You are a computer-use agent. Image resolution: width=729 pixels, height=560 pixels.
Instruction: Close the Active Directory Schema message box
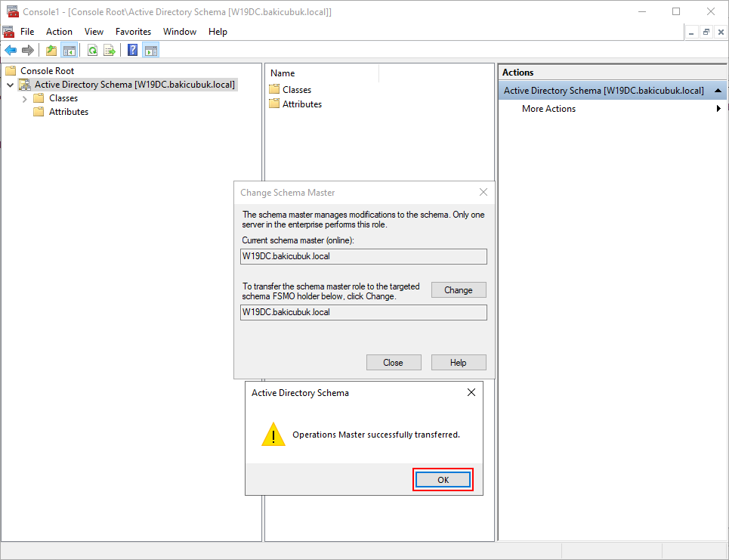[471, 392]
